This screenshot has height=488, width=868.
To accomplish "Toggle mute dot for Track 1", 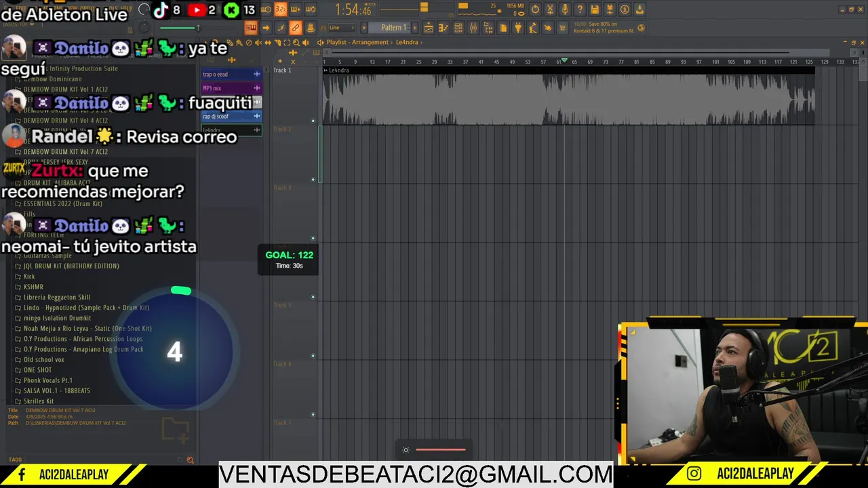I will click(x=313, y=121).
